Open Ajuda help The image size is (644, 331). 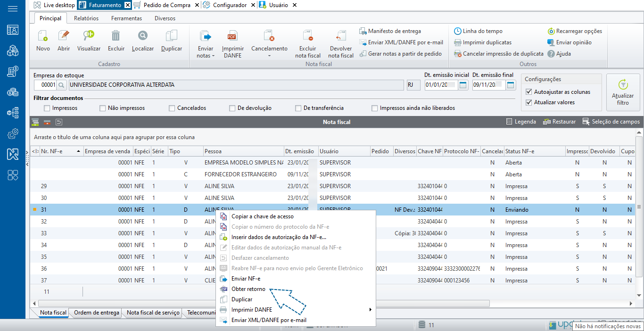point(559,54)
